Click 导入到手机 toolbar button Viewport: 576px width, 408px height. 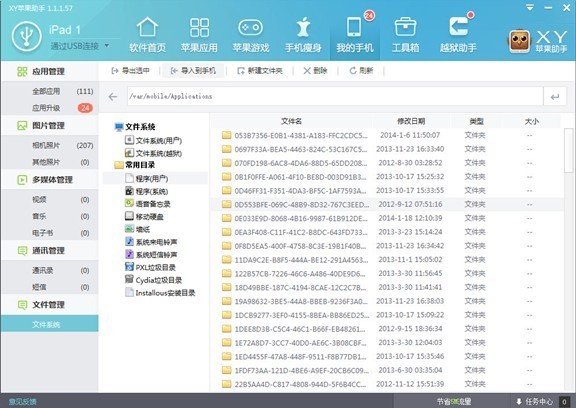[x=193, y=71]
